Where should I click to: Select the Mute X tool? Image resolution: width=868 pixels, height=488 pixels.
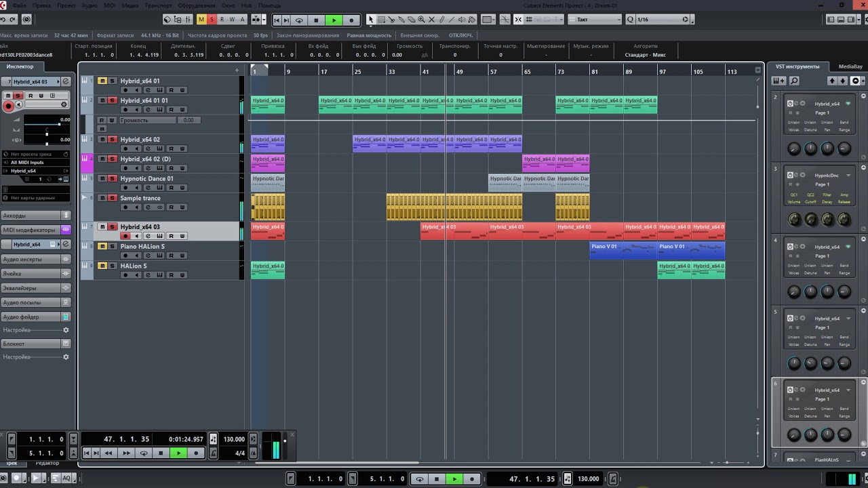pos(431,20)
